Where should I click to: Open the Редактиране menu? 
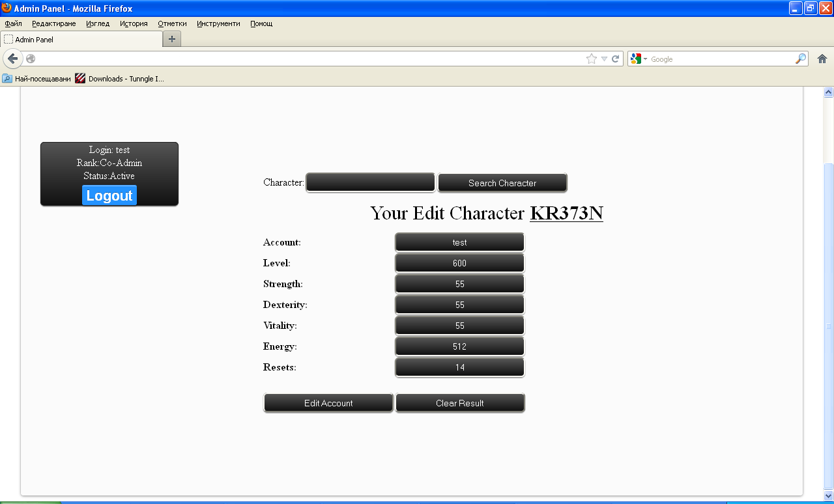click(x=53, y=23)
